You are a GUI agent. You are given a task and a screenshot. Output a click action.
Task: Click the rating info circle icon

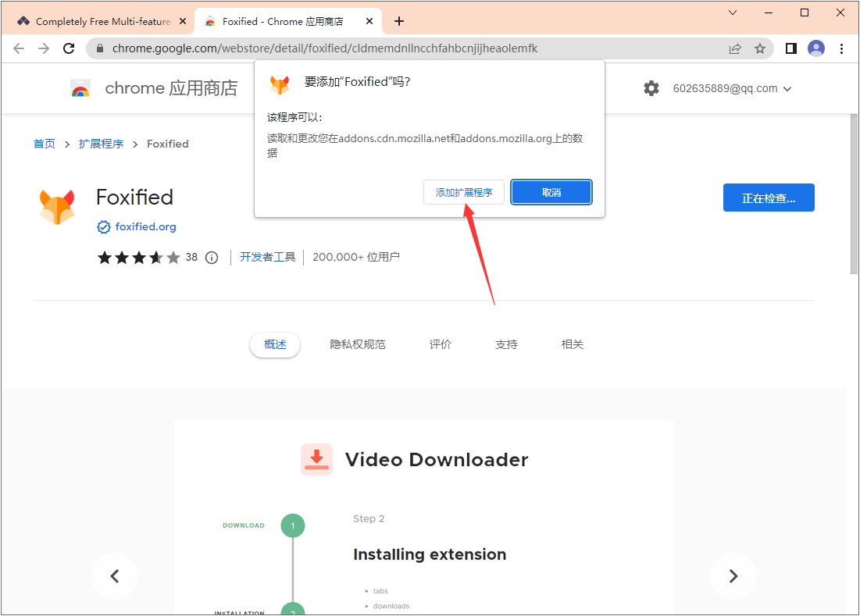click(212, 258)
